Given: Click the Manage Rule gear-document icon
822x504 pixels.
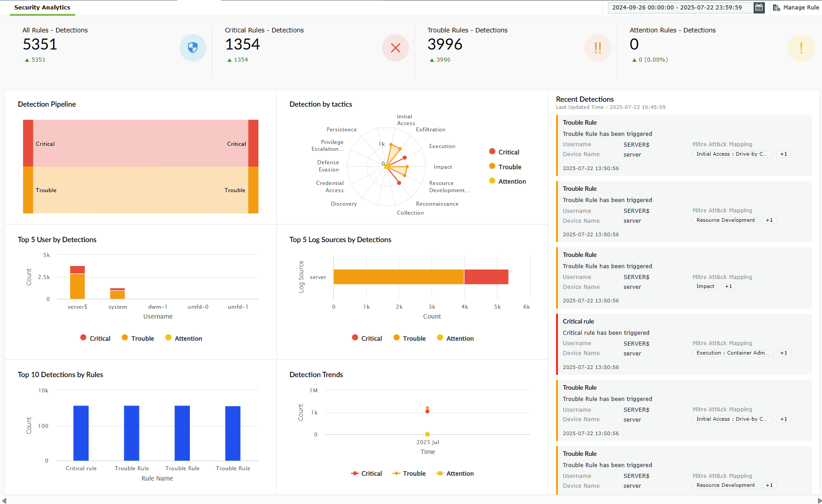Looking at the screenshot, I should click(776, 7).
